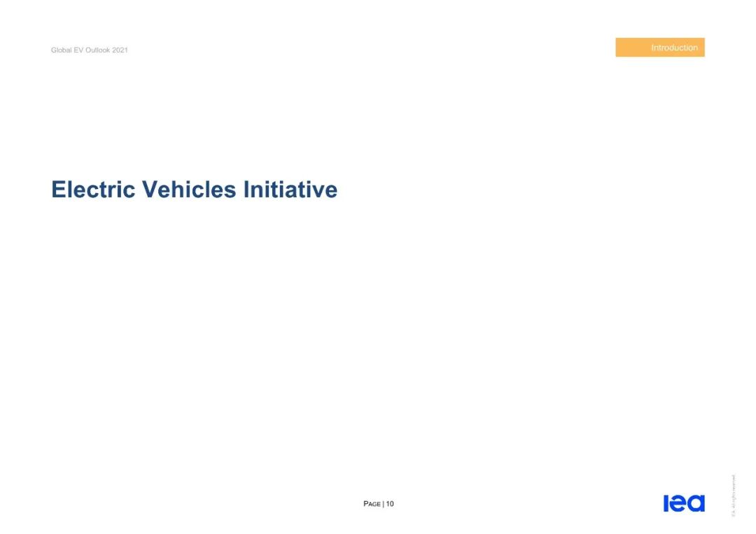The width and height of the screenshot is (756, 534).
Task: Select the orange Introduction section tag
Action: (659, 47)
